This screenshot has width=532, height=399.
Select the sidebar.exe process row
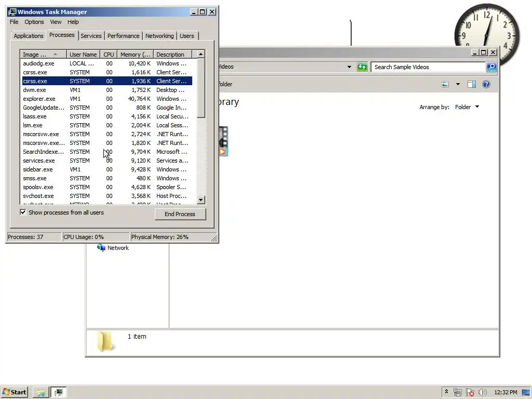point(106,169)
